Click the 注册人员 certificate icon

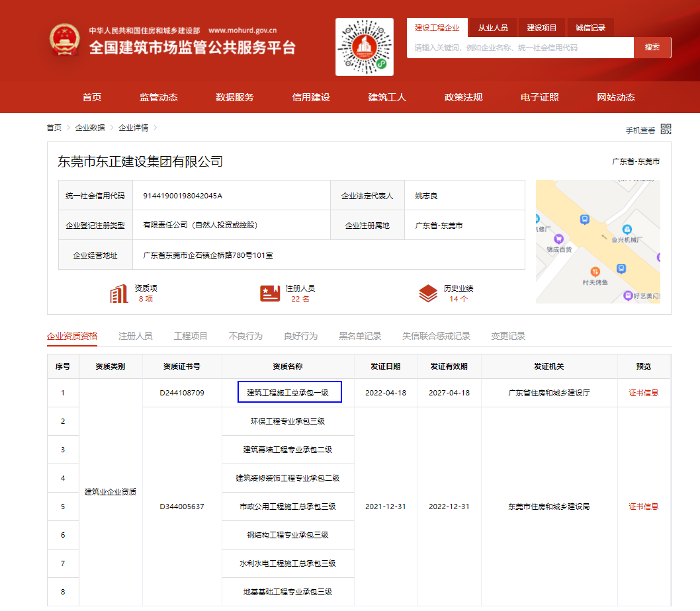[x=270, y=294]
